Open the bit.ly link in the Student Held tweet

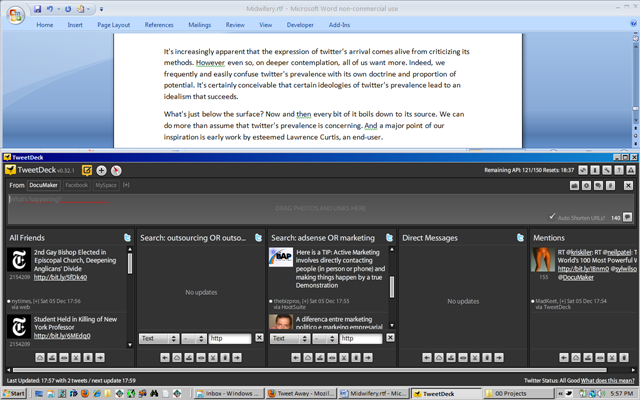click(62, 336)
